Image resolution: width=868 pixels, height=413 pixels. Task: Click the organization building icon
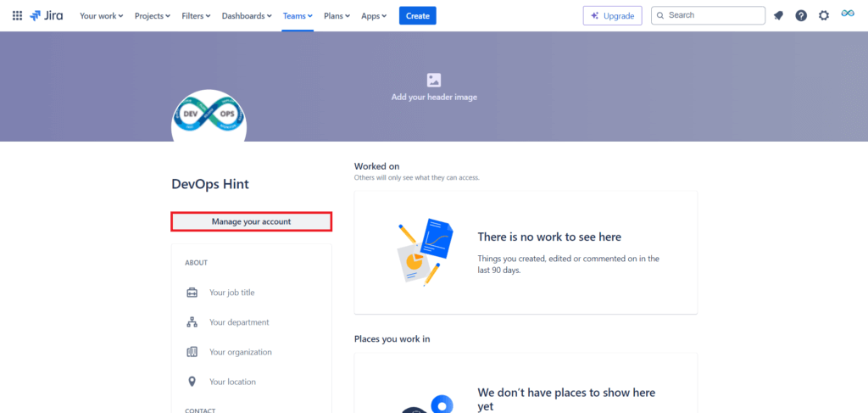[192, 352]
